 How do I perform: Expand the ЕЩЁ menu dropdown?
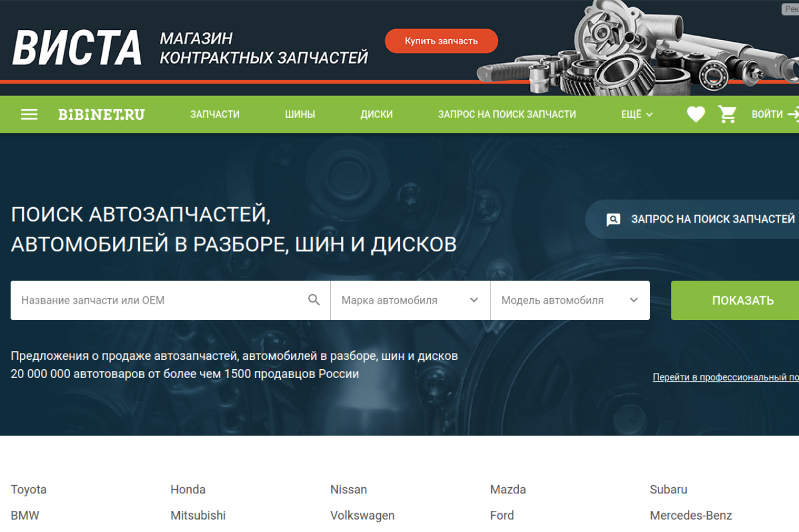tap(636, 114)
